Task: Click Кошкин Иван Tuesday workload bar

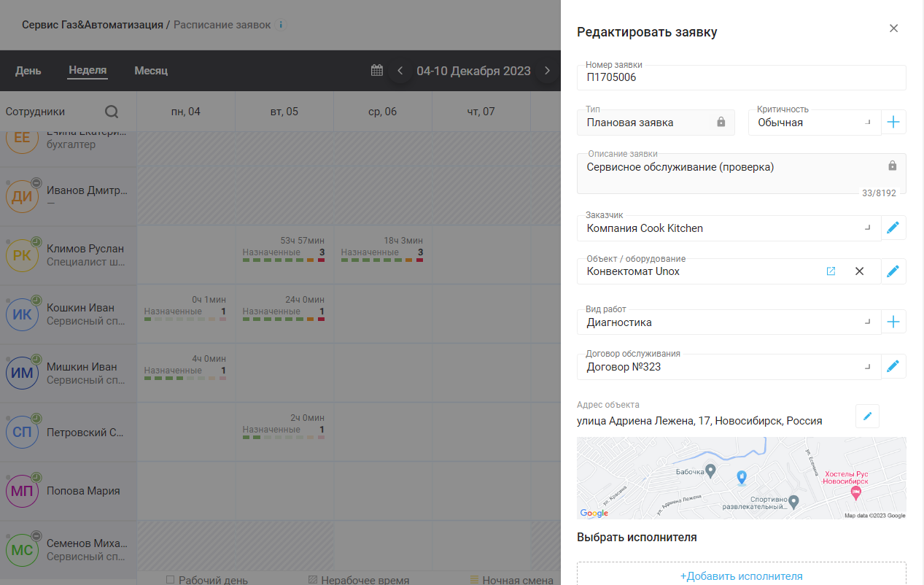Action: coord(284,319)
